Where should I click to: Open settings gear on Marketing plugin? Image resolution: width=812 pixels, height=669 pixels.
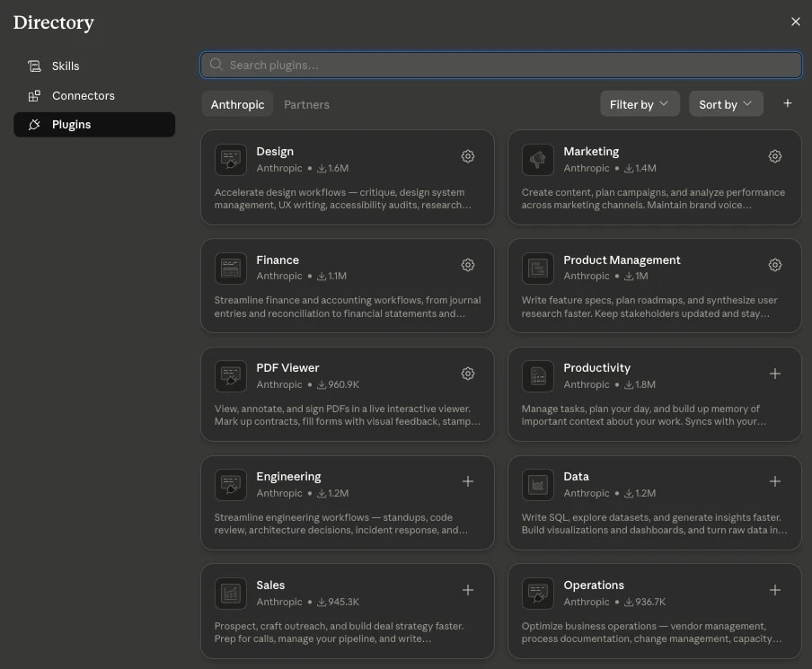pos(774,156)
